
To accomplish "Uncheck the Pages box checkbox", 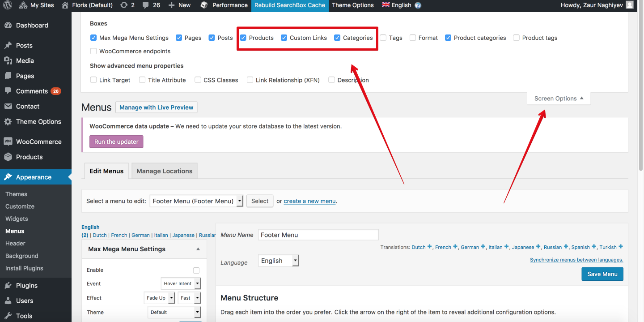I will click(179, 38).
